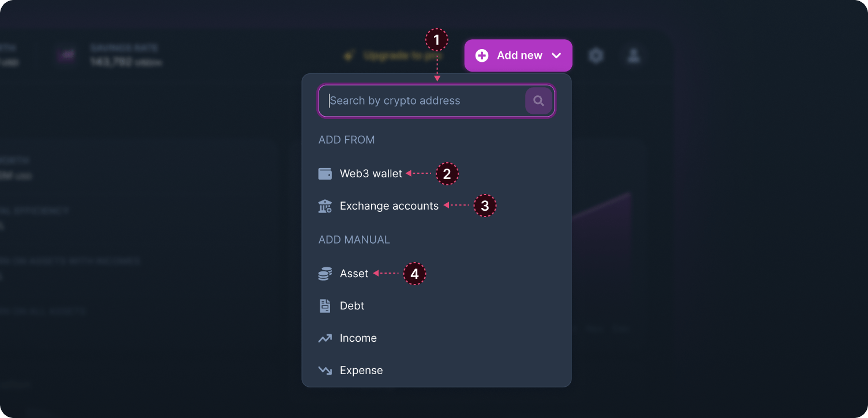Select Income from the menu

pyautogui.click(x=359, y=338)
